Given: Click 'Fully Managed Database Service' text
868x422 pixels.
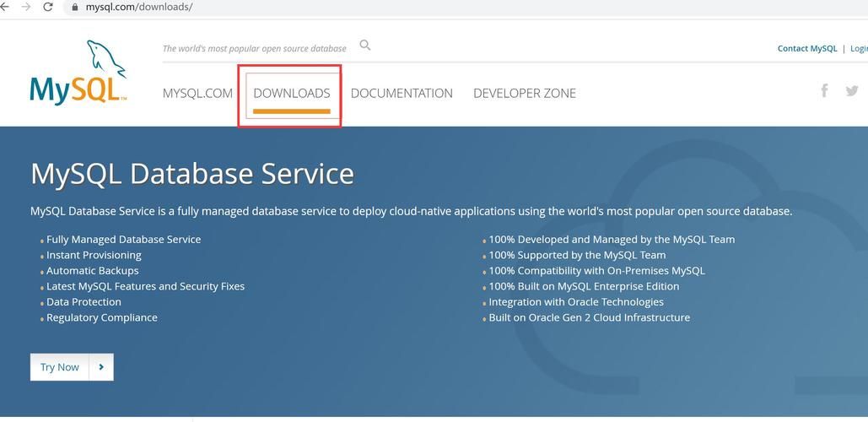Looking at the screenshot, I should pos(123,239).
